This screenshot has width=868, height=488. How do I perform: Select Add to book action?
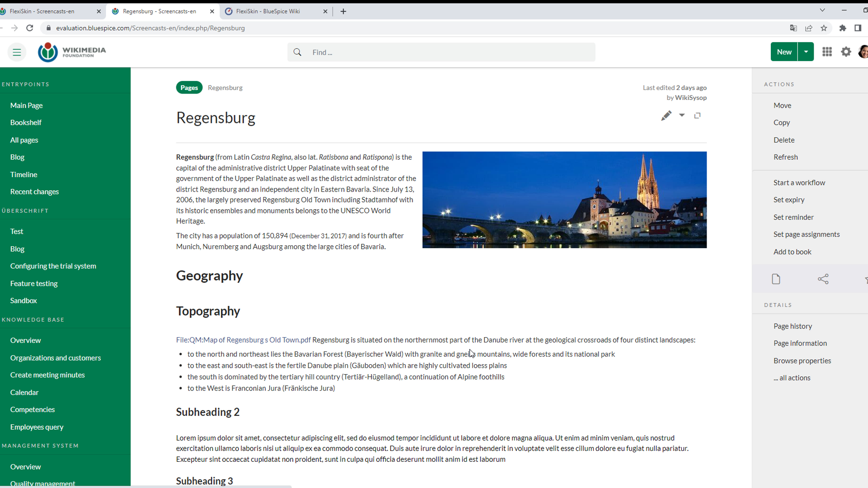(x=792, y=252)
